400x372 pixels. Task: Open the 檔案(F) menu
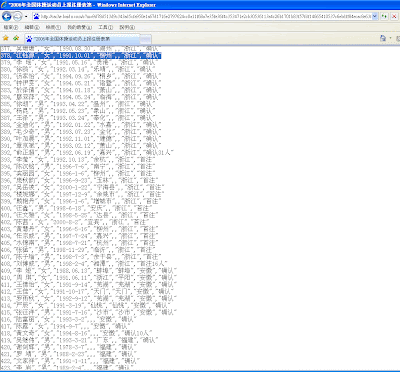tap(11, 27)
